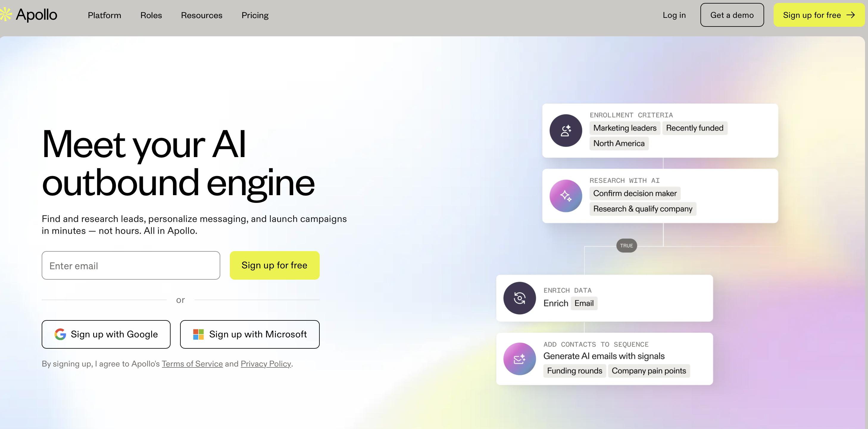868x429 pixels.
Task: Expand the Resources menu
Action: coord(202,15)
